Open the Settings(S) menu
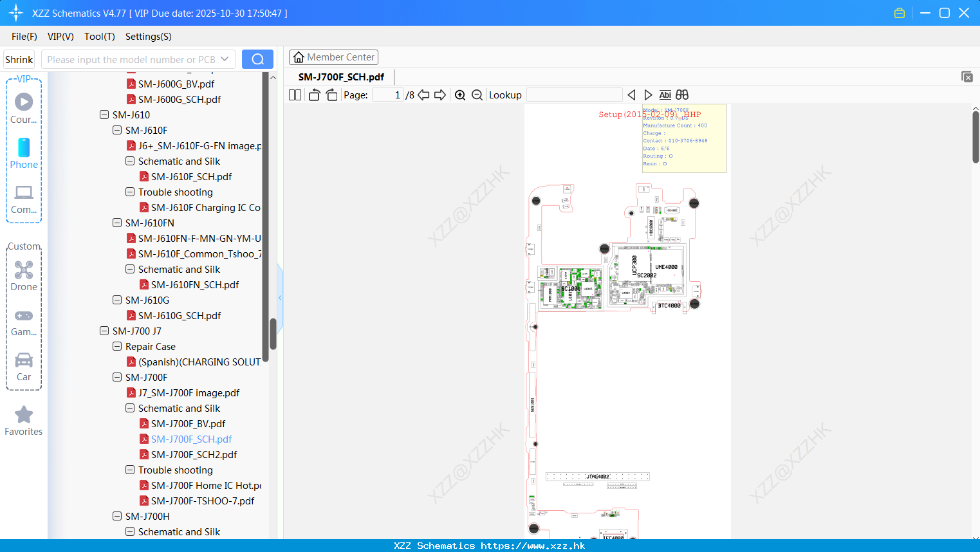 point(148,37)
